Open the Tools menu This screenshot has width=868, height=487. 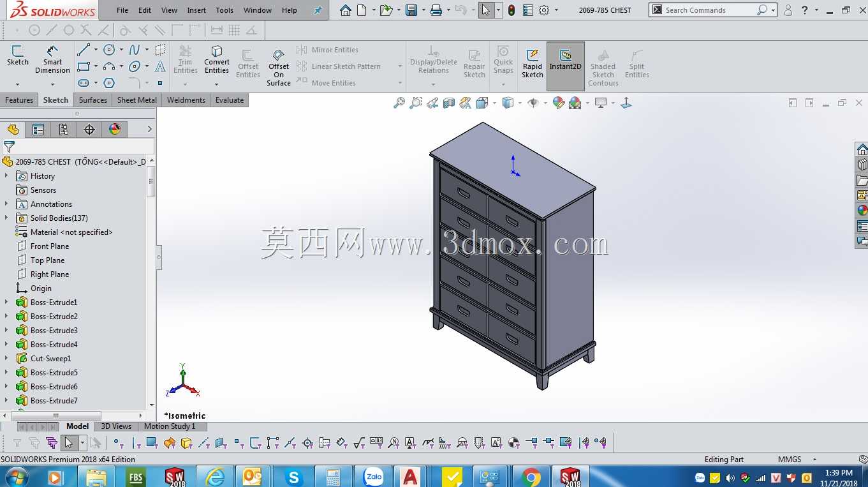[224, 10]
